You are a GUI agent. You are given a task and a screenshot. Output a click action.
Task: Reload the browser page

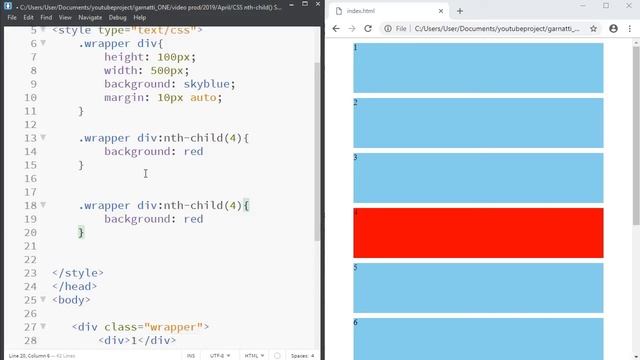pyautogui.click(x=368, y=29)
